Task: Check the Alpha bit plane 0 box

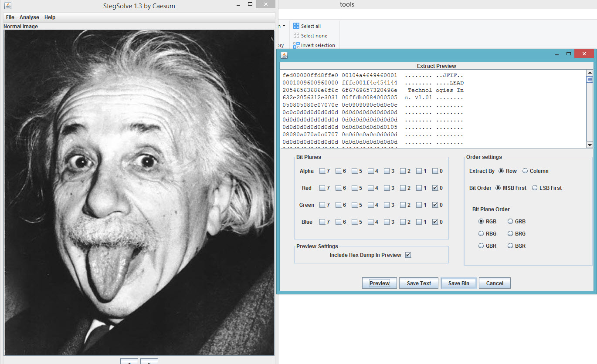Action: (435, 171)
